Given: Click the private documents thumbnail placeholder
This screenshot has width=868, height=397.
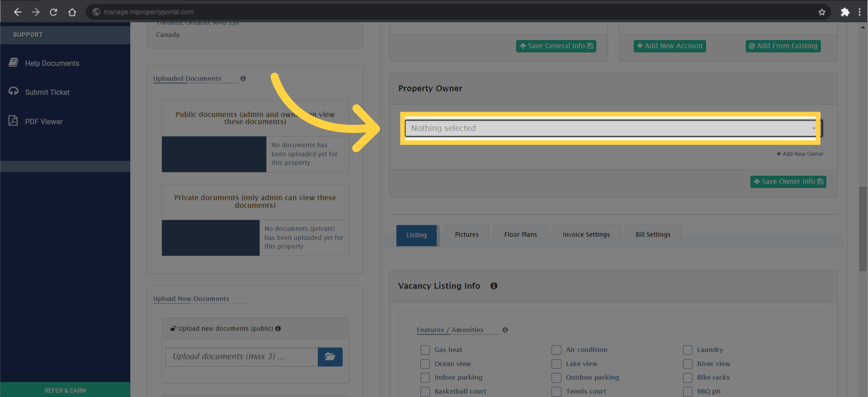Looking at the screenshot, I should tap(211, 238).
